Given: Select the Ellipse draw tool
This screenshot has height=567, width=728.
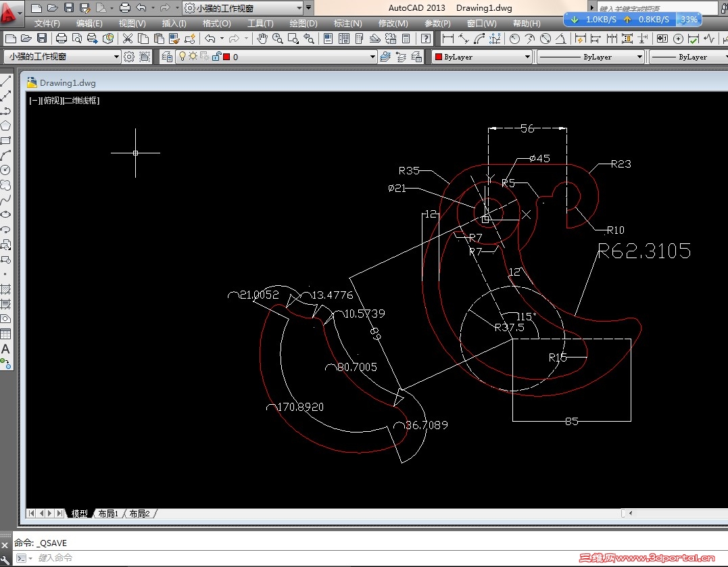Looking at the screenshot, I should (5, 214).
